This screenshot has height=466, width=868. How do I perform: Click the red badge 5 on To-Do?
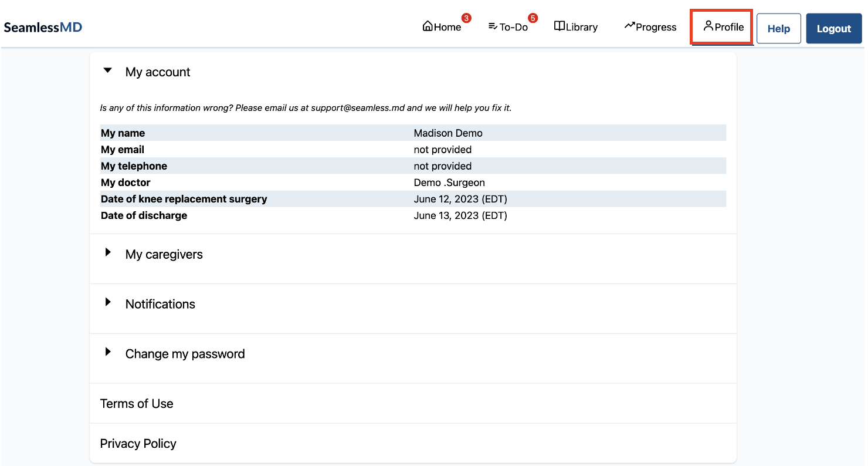[x=533, y=18]
